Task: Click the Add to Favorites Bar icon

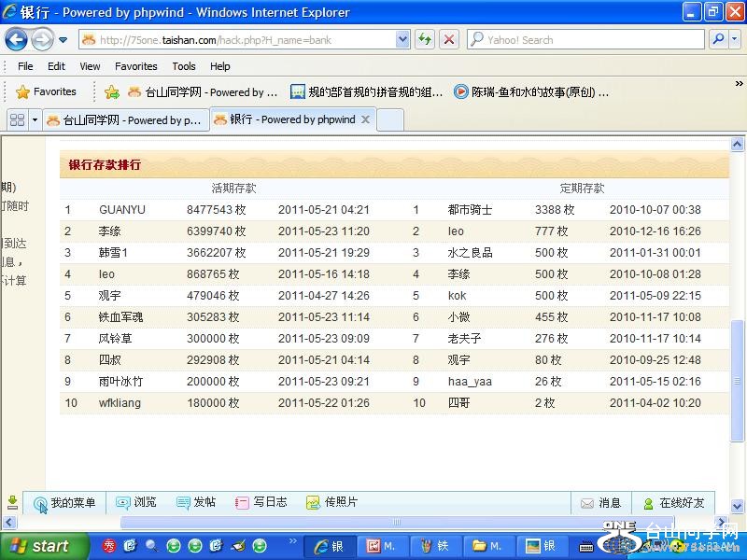Action: click(x=112, y=91)
